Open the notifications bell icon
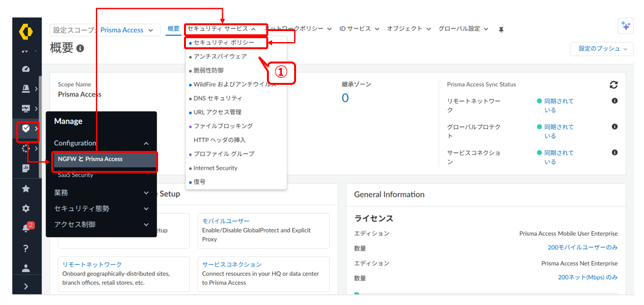This screenshot has width=644, height=305. [26, 228]
